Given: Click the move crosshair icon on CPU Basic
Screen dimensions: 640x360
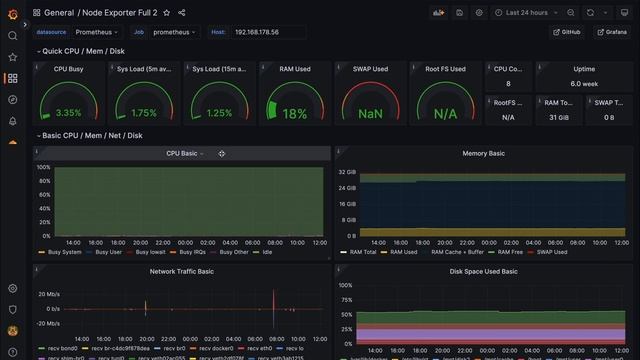Looking at the screenshot, I should click(221, 153).
